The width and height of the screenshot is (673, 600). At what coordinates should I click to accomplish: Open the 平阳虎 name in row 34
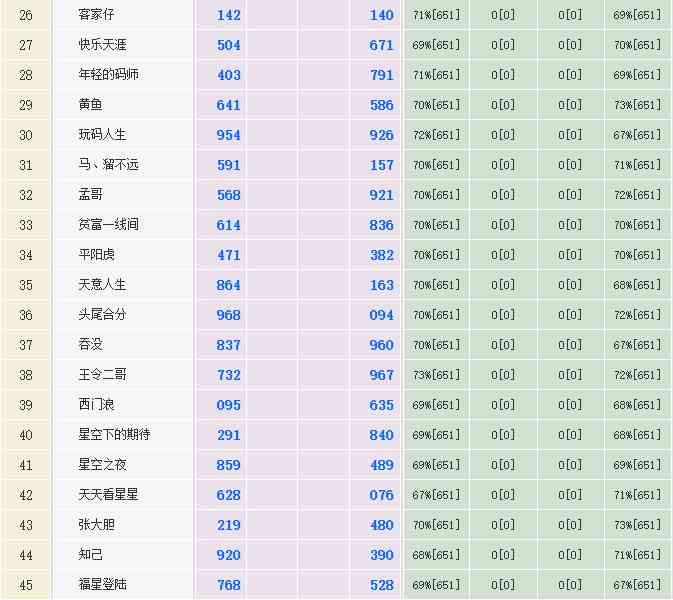[x=96, y=255]
